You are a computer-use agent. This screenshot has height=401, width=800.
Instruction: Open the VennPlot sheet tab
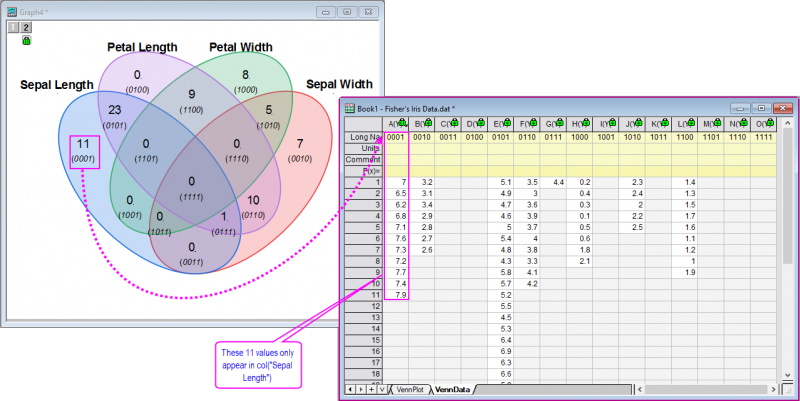(x=410, y=388)
